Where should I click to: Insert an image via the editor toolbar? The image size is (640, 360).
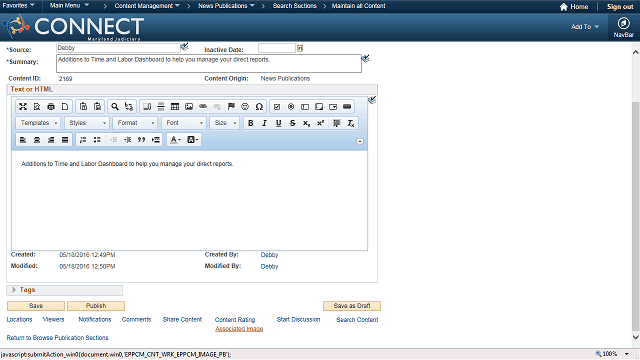click(189, 107)
